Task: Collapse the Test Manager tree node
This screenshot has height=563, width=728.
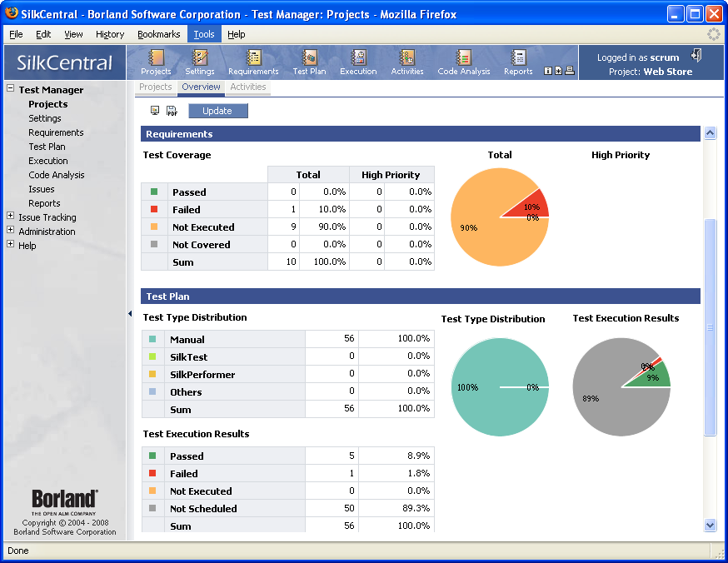Action: point(10,88)
